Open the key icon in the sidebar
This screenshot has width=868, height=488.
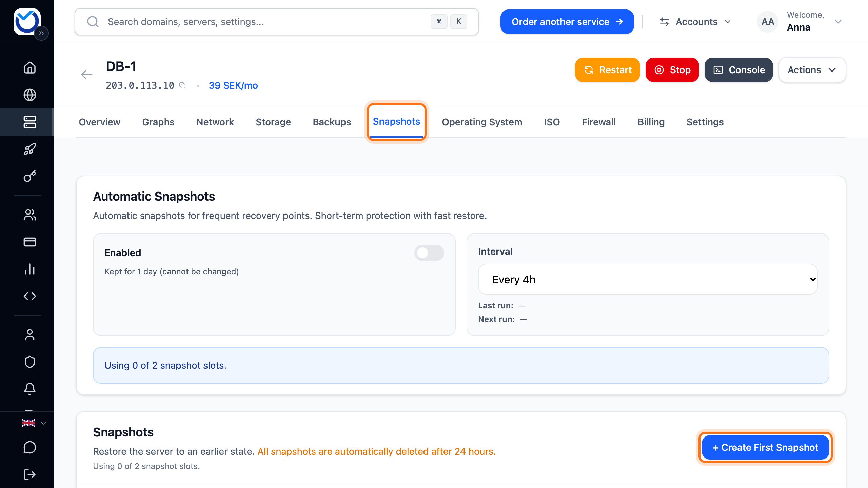click(x=30, y=176)
